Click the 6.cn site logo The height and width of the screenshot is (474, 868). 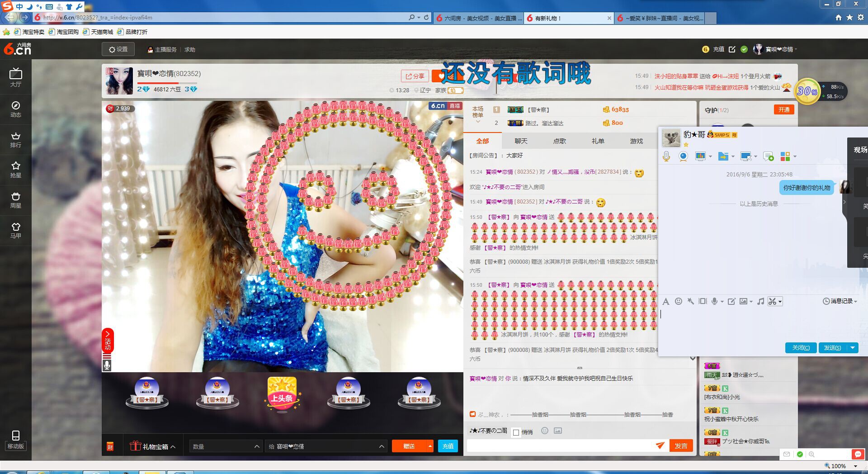(x=18, y=49)
